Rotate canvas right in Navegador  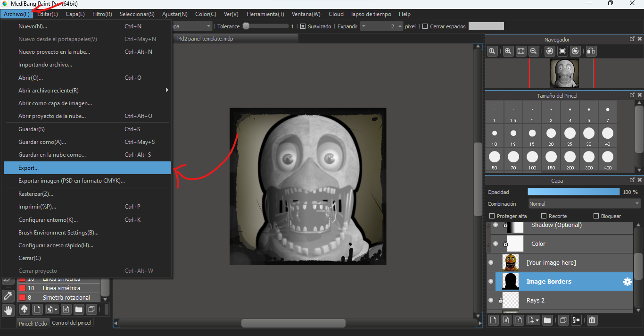[x=575, y=51]
